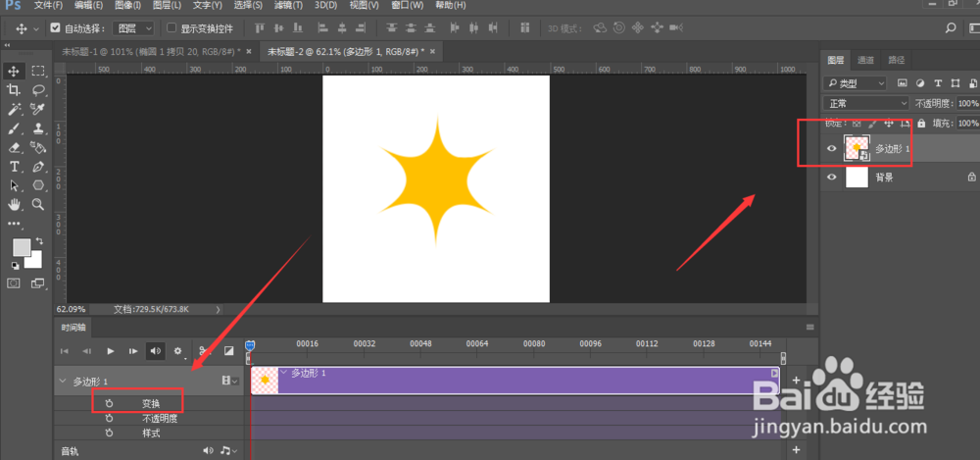Select the Zoom tool in toolbox
Screen dimensions: 980x460
[x=38, y=204]
